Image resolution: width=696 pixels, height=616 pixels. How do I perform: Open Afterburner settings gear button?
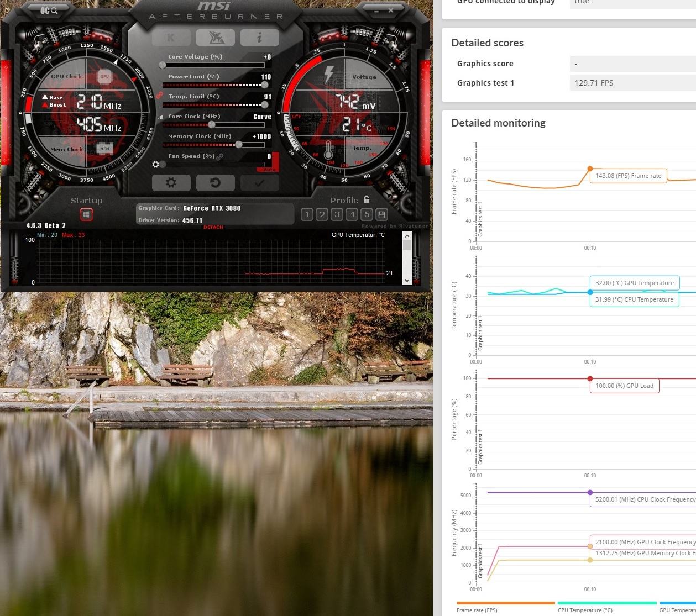point(171,183)
